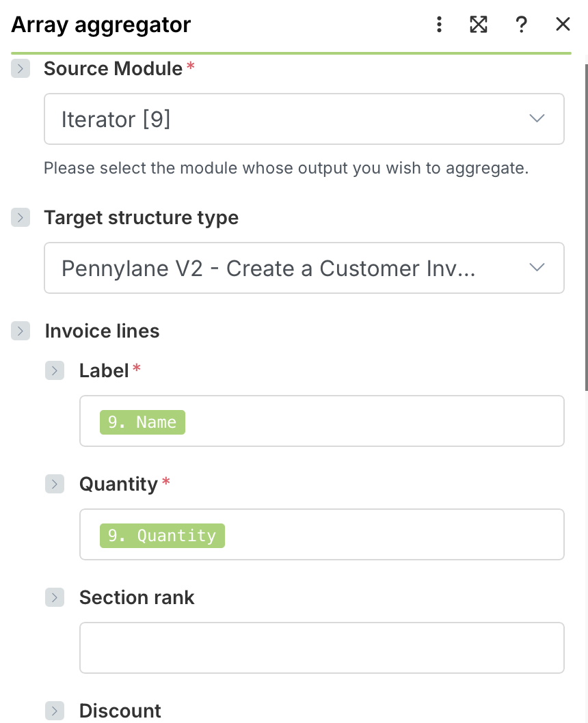The height and width of the screenshot is (723, 588).
Task: Toggle map chevron beside Quantity field
Action: (x=55, y=485)
